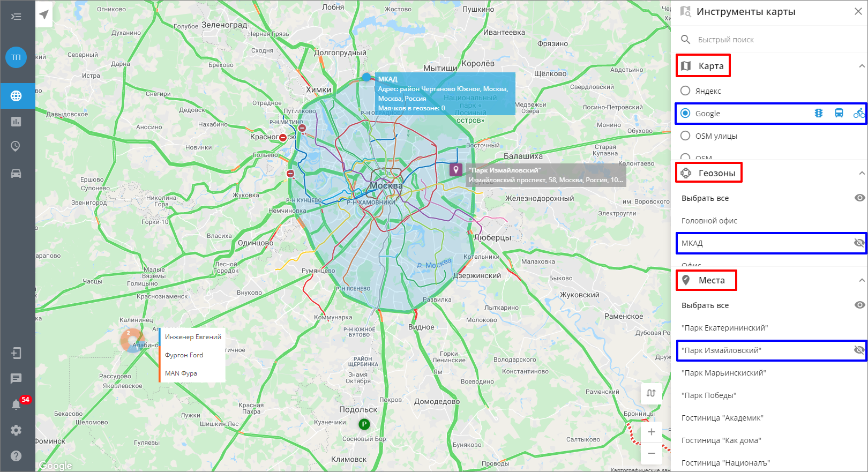
Task: Select the Яндекс map option
Action: tap(685, 91)
